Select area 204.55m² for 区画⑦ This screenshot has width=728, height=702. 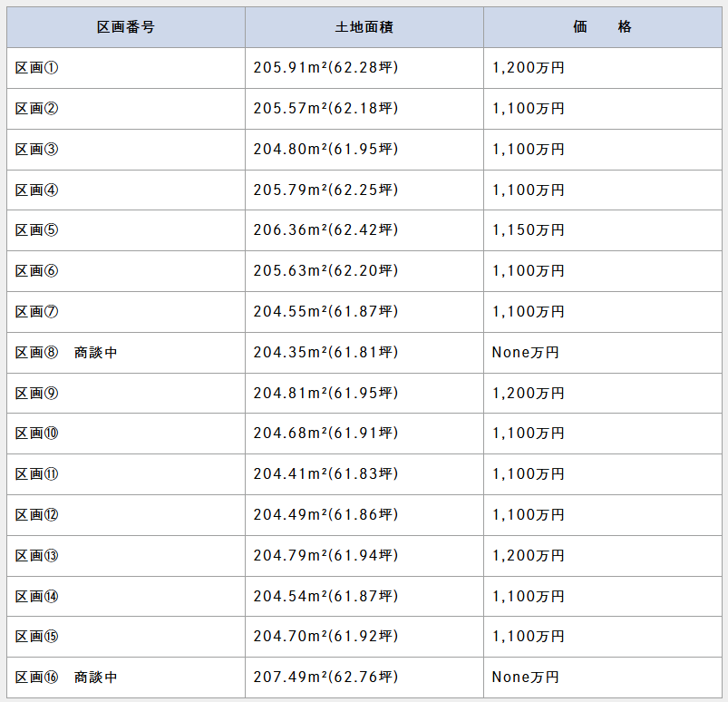coord(326,312)
